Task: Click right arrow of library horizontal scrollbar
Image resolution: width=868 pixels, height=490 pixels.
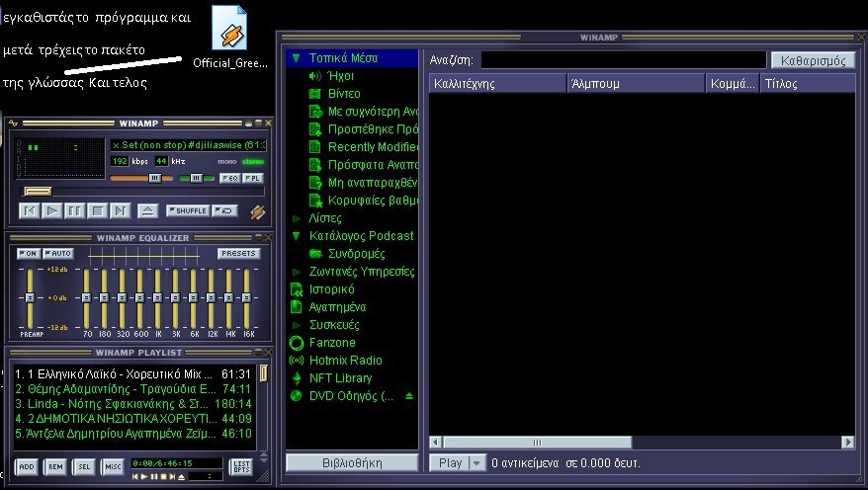Action: (x=847, y=442)
